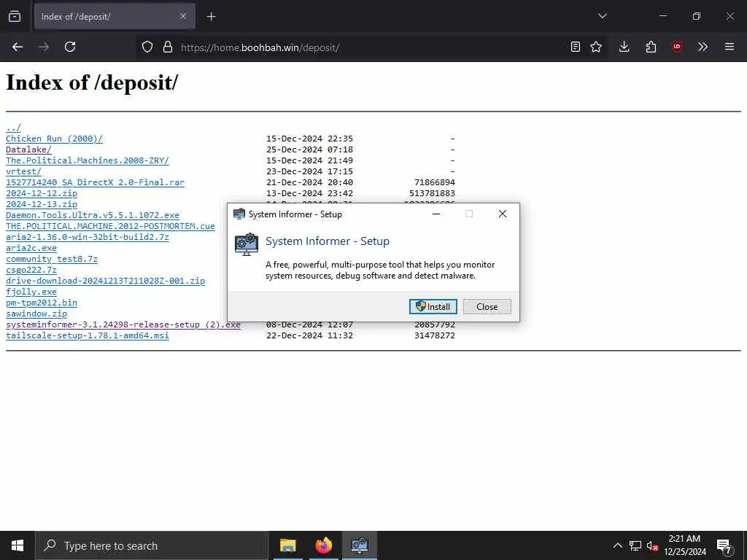Open the Firefox downloads panel

tap(624, 47)
